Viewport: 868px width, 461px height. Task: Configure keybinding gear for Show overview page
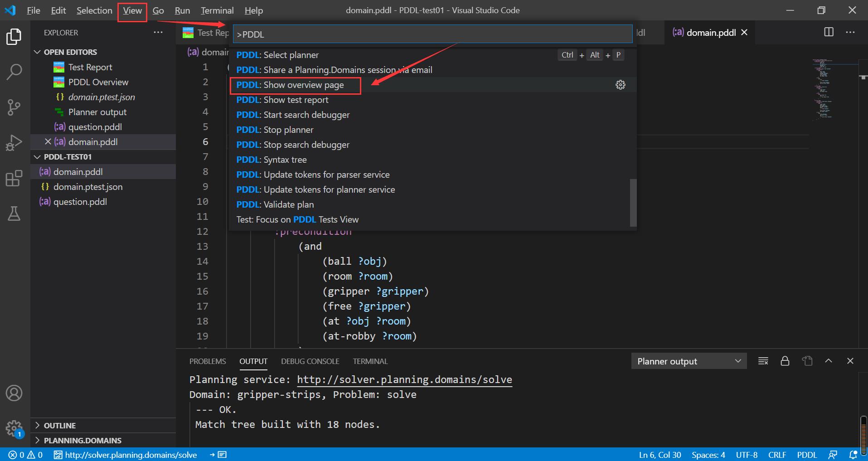point(620,85)
